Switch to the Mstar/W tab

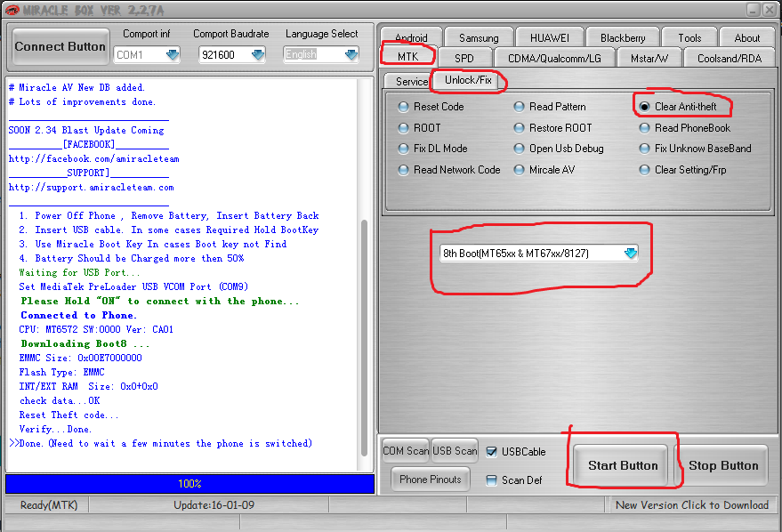click(x=649, y=59)
